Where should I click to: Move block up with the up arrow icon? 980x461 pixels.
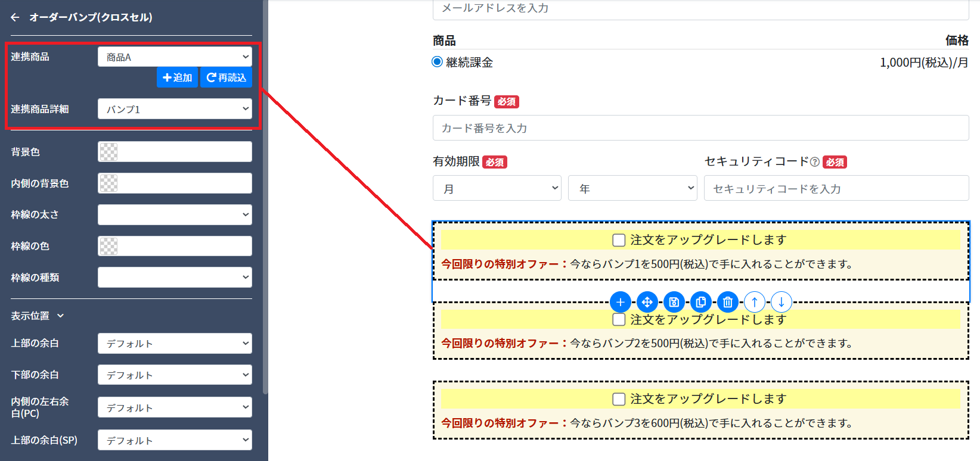[754, 302]
